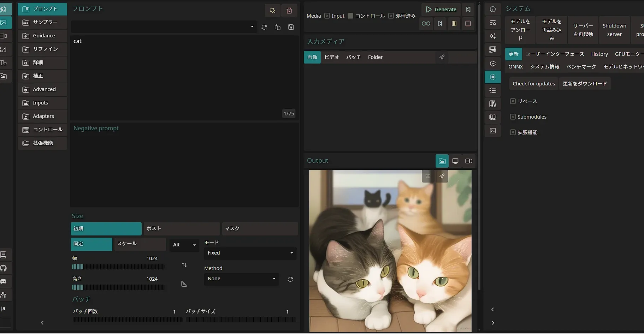Click the infinity loop generate icon

pyautogui.click(x=426, y=24)
